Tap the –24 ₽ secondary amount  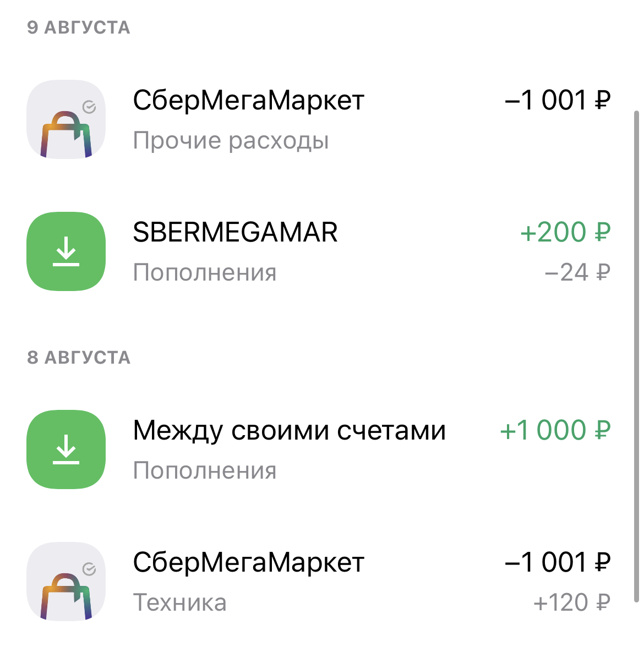click(577, 272)
